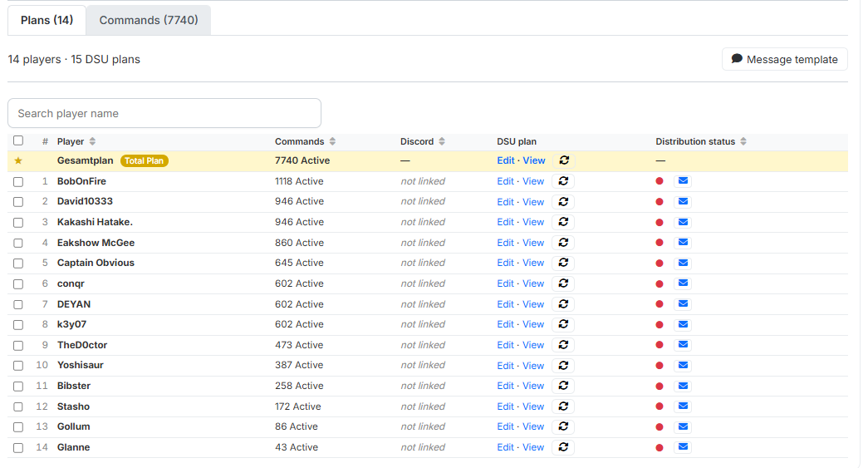The width and height of the screenshot is (868, 468).
Task: View the plan for Gollum
Action: [533, 427]
